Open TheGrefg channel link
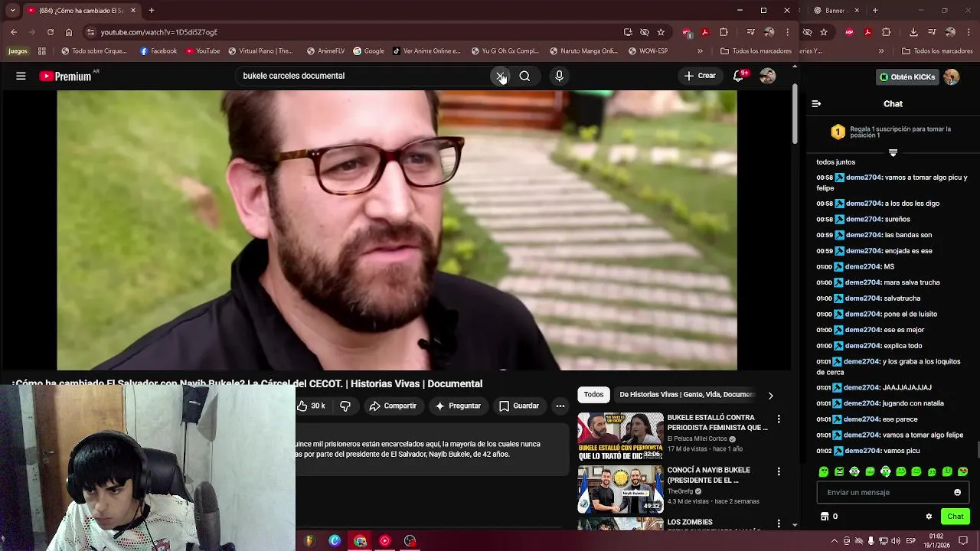This screenshot has width=980, height=551. pos(680,491)
